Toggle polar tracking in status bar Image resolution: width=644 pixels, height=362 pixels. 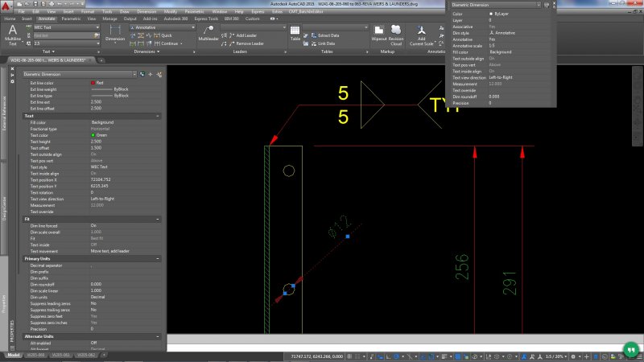point(396,356)
